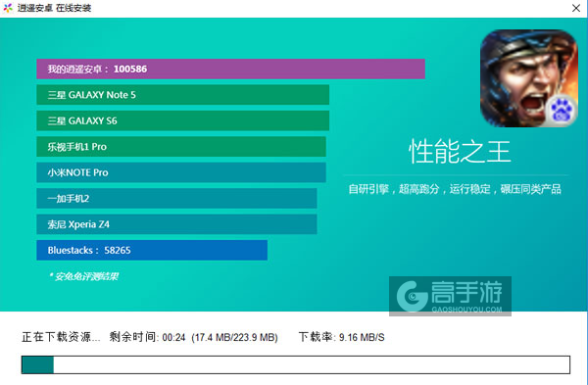
Task: Click the download rate 9.16 MB/S value
Action: coord(362,338)
